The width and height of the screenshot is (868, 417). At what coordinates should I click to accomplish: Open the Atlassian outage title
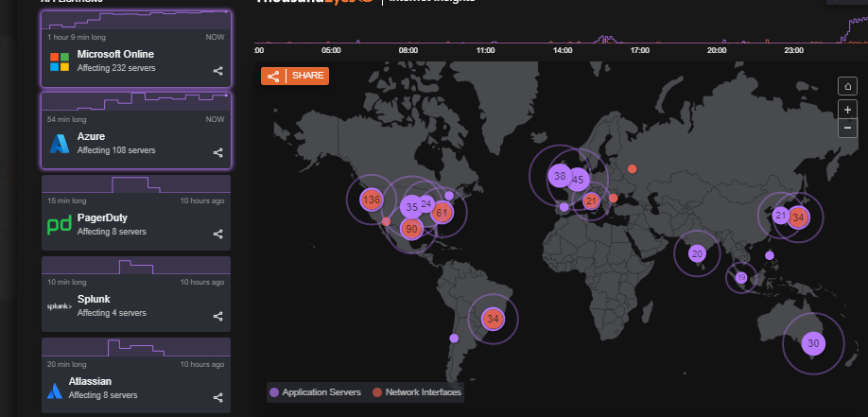coord(90,381)
